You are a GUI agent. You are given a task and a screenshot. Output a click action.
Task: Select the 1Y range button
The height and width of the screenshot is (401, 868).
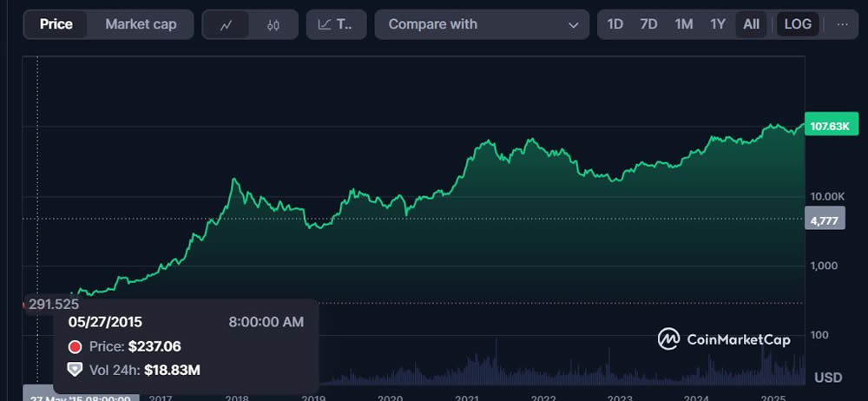click(718, 24)
